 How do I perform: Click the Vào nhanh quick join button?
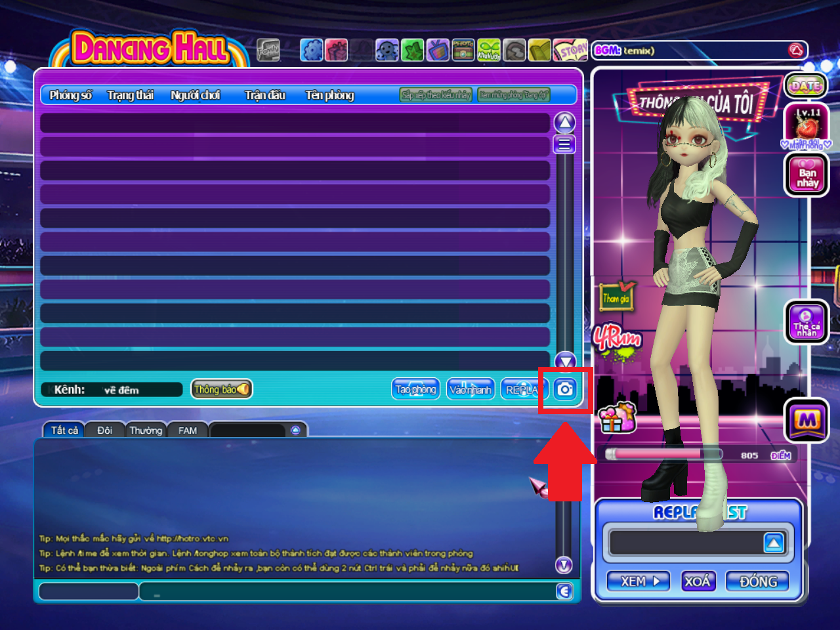(471, 389)
